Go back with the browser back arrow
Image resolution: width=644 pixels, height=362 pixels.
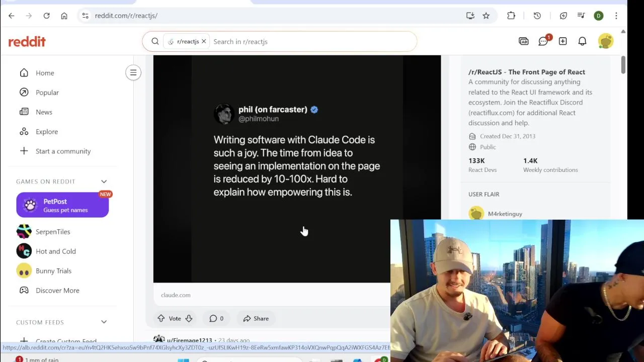[11, 16]
